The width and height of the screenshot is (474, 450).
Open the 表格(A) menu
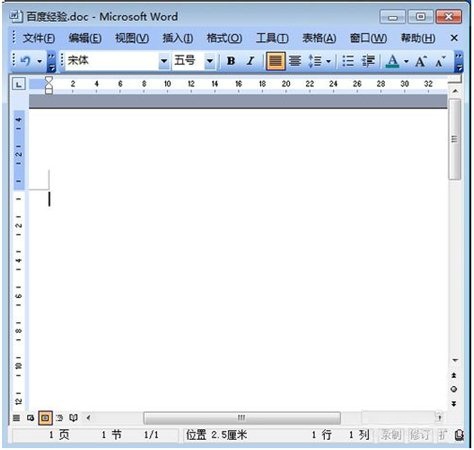(319, 38)
